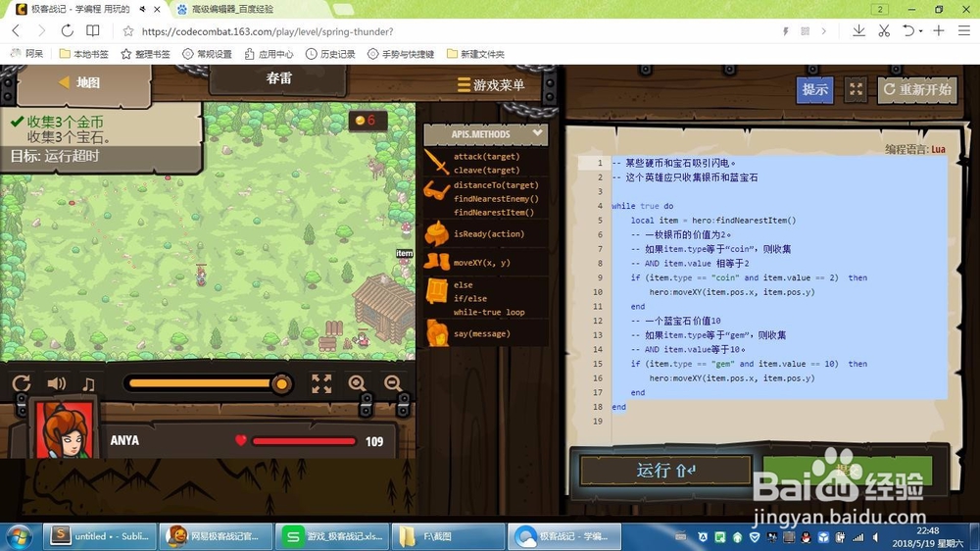Image resolution: width=980 pixels, height=551 pixels.
Task: Open 常规设置 bookmark item
Action: pos(207,54)
